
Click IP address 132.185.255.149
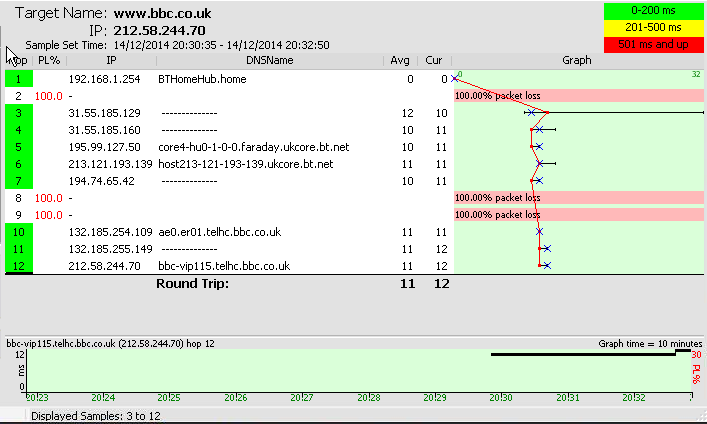(110, 249)
